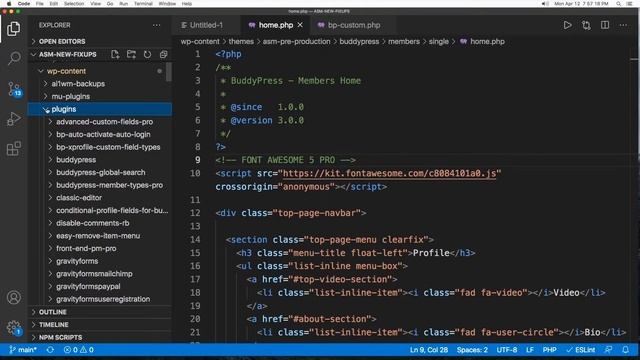Click members in the breadcrumb
Viewport: 640px width, 360px height.
[404, 42]
